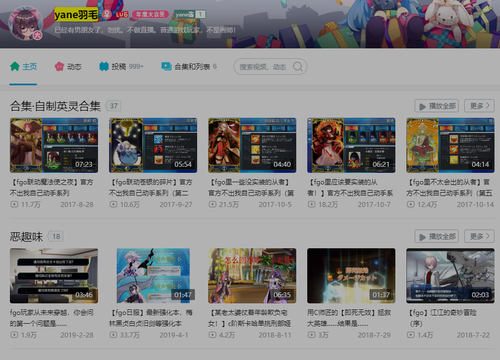Expand 更多 for 自制英灵合集 section
The width and height of the screenshot is (500, 360).
tap(479, 106)
